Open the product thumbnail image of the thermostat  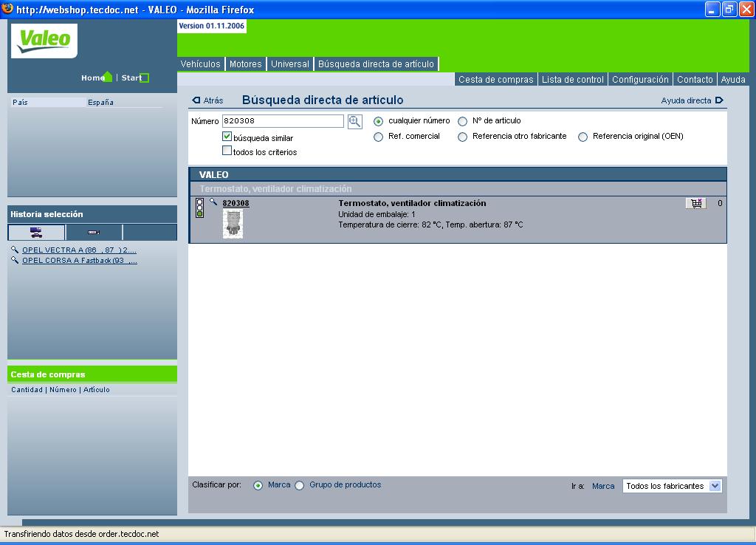[233, 223]
